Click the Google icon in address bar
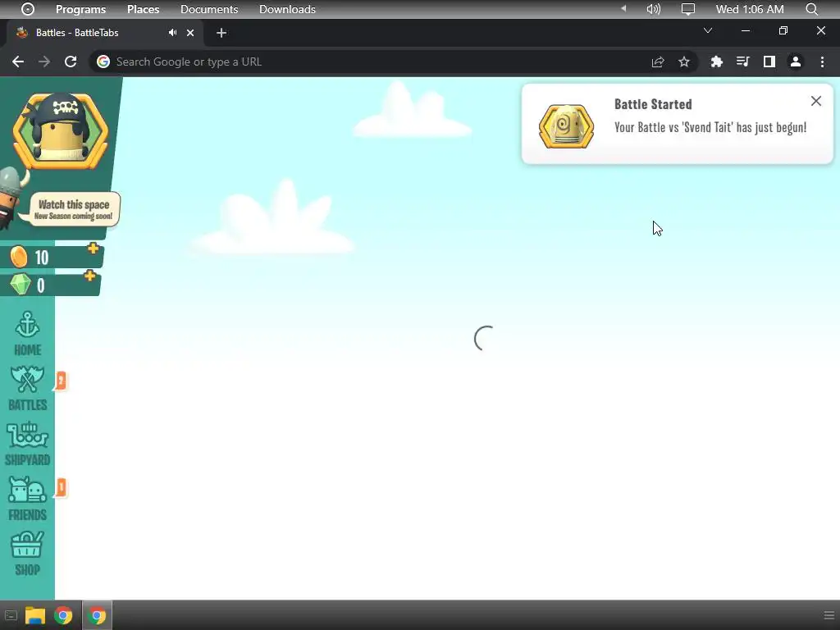Image resolution: width=840 pixels, height=630 pixels. point(103,62)
